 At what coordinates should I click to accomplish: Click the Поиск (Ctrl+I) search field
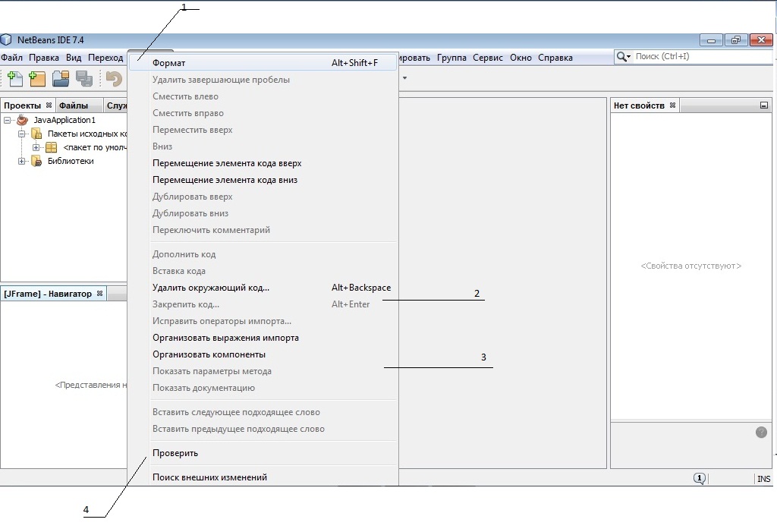pos(703,56)
